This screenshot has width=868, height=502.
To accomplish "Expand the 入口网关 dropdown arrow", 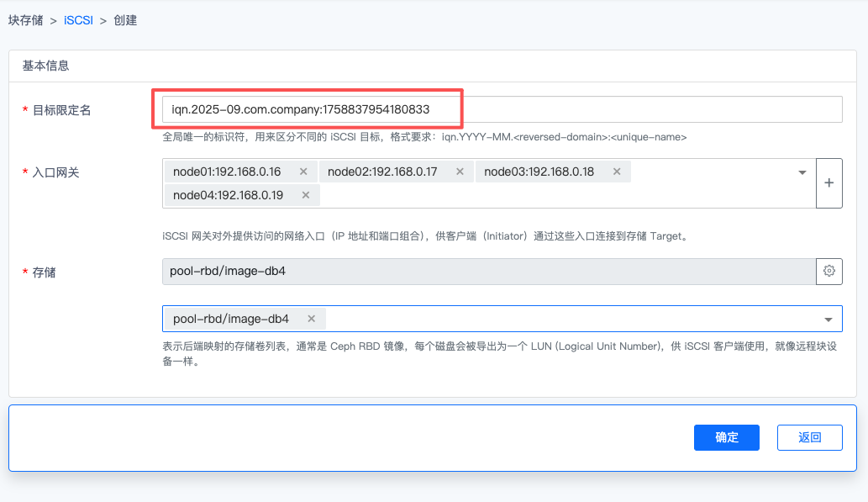I will (802, 172).
